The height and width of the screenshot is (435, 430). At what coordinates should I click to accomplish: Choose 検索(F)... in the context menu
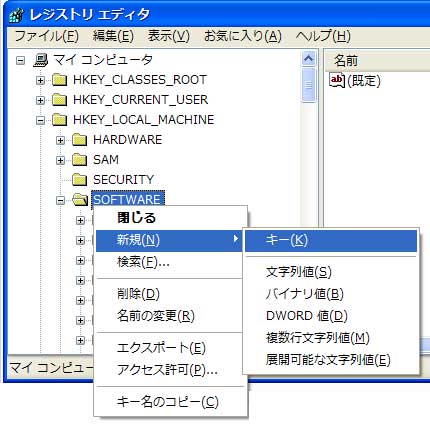point(169,262)
